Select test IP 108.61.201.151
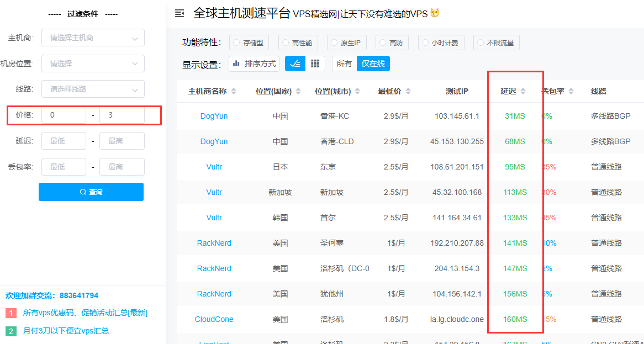644x344 pixels. click(457, 167)
